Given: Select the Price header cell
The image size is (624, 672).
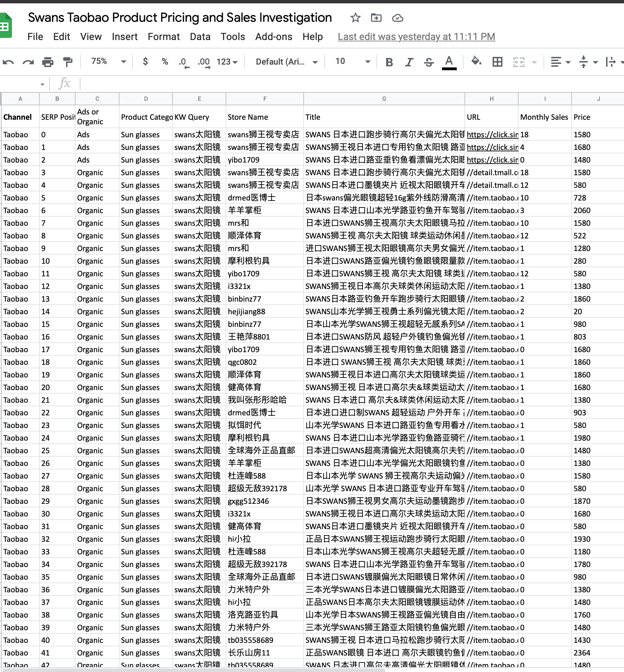Looking at the screenshot, I should 598,117.
